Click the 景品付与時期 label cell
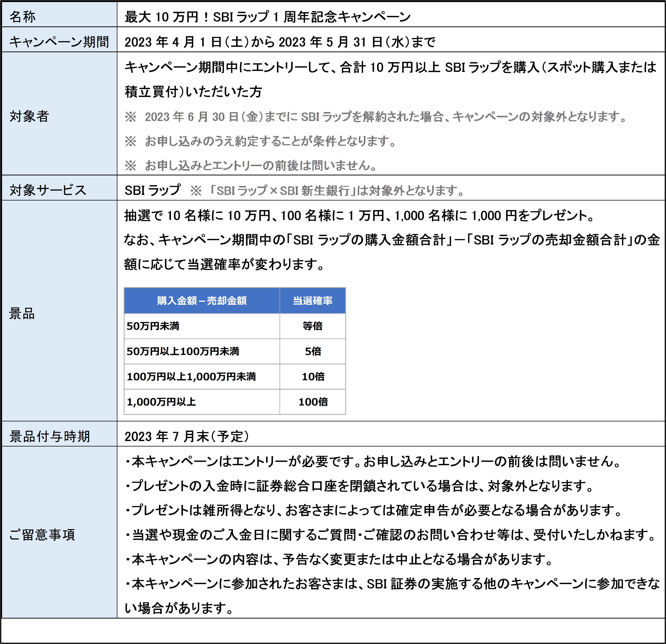This screenshot has width=666, height=644. [x=50, y=436]
